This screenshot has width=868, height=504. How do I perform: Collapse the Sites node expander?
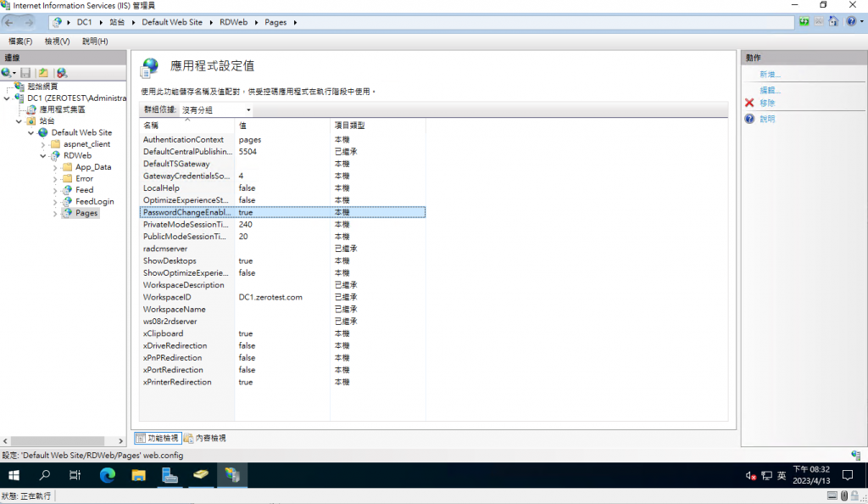[x=19, y=121]
